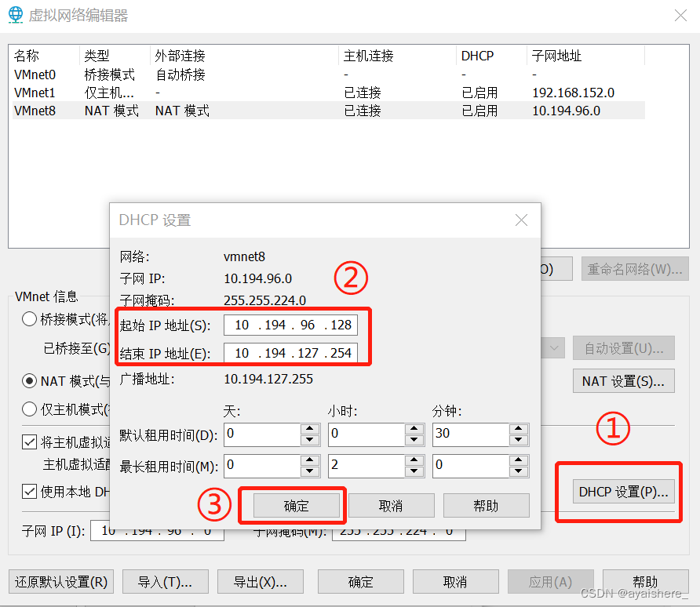Image resolution: width=700 pixels, height=607 pixels.
Task: Click the 起始 IP 地址 input field
Action: [x=290, y=325]
